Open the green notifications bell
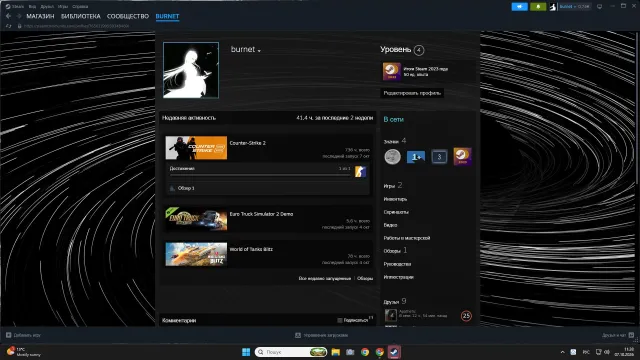 [538, 7]
